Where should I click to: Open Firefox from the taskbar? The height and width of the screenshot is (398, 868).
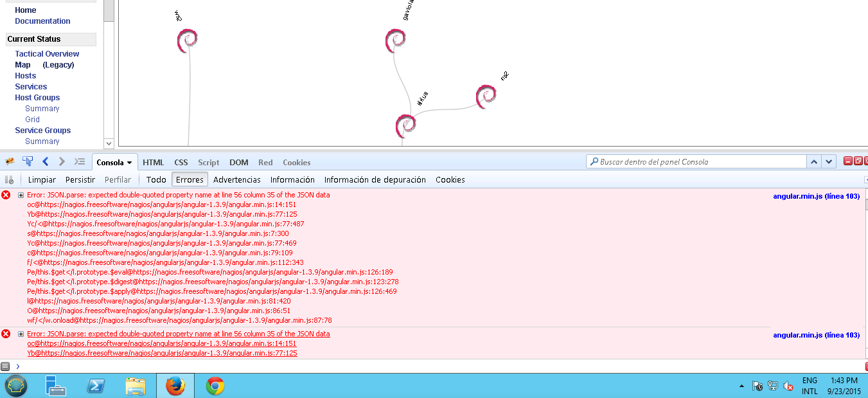(175, 386)
